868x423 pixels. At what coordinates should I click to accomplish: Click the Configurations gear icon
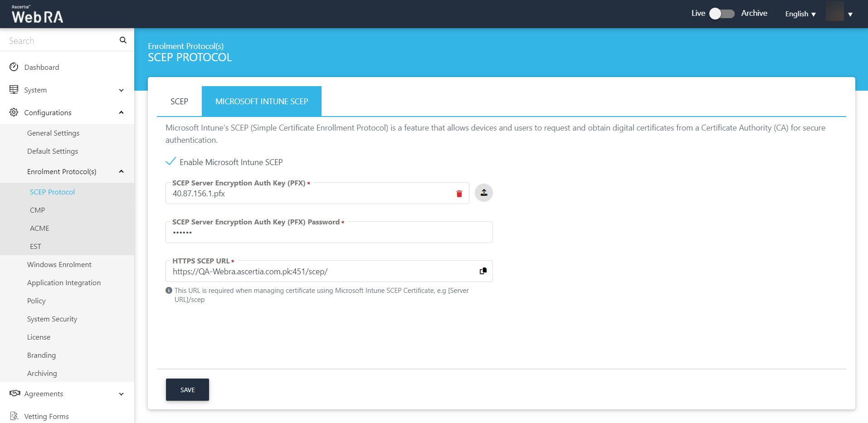(14, 112)
